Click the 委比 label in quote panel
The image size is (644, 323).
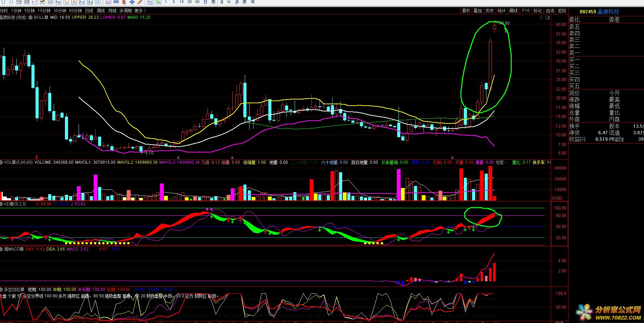[x=574, y=20]
